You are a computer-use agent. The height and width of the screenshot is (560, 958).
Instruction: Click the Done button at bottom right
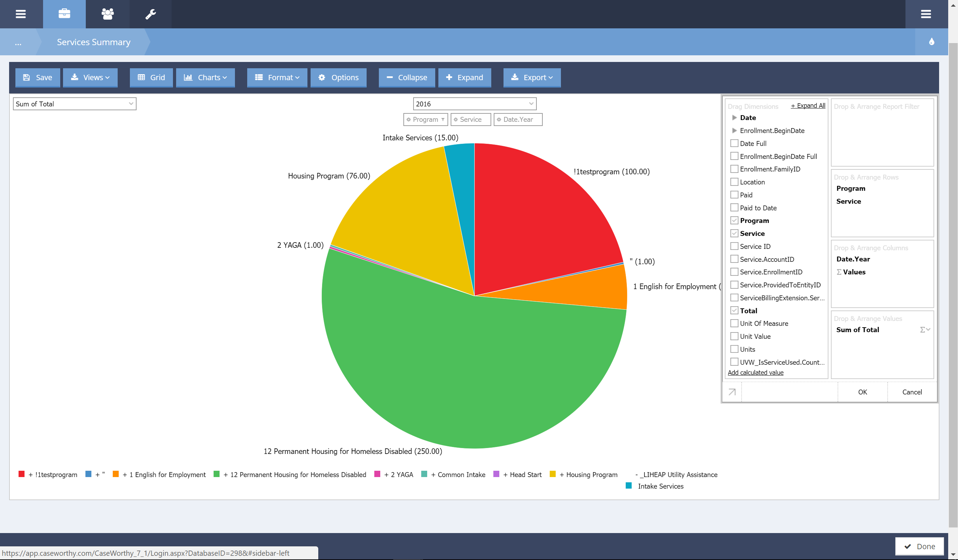point(920,546)
